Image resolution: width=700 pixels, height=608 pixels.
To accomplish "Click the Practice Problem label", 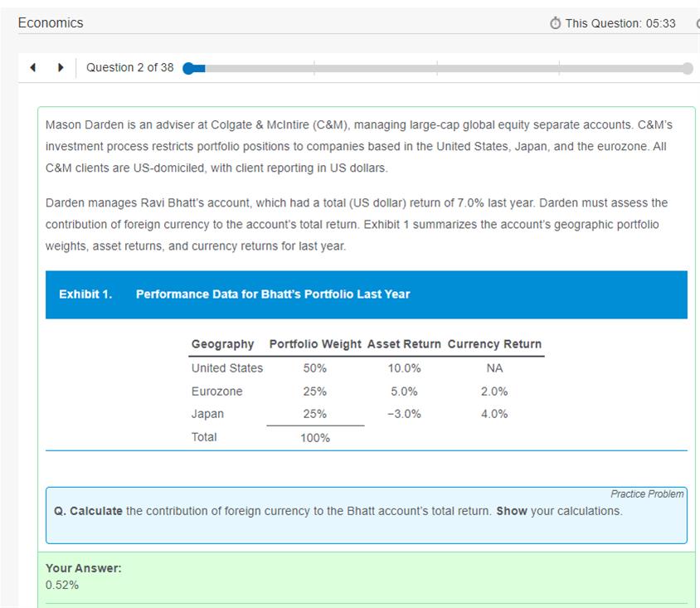I will (x=647, y=494).
